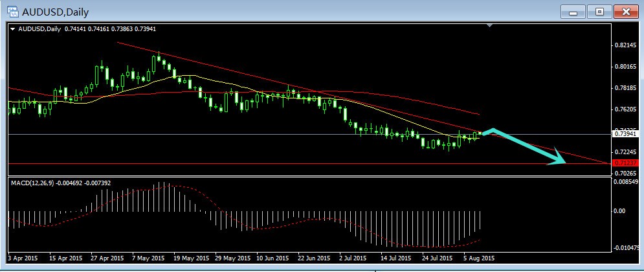Image resolution: width=644 pixels, height=272 pixels.
Task: Click date label 10 Jun 2015
Action: [274, 258]
